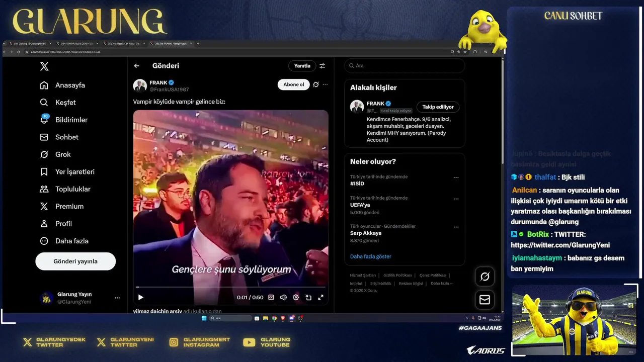Open FRANK profile in Alakalı kişiler
The image size is (644, 362).
point(375,104)
